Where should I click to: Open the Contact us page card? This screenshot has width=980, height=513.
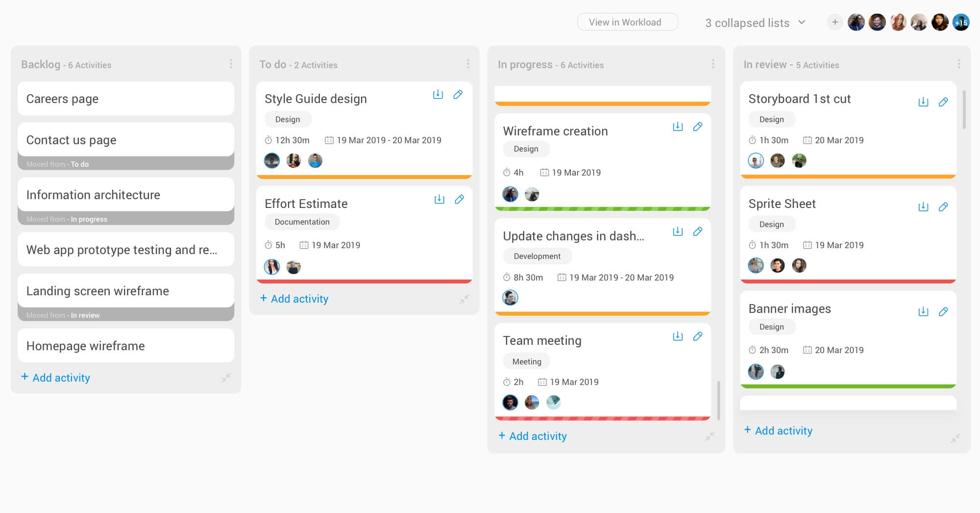tap(126, 140)
